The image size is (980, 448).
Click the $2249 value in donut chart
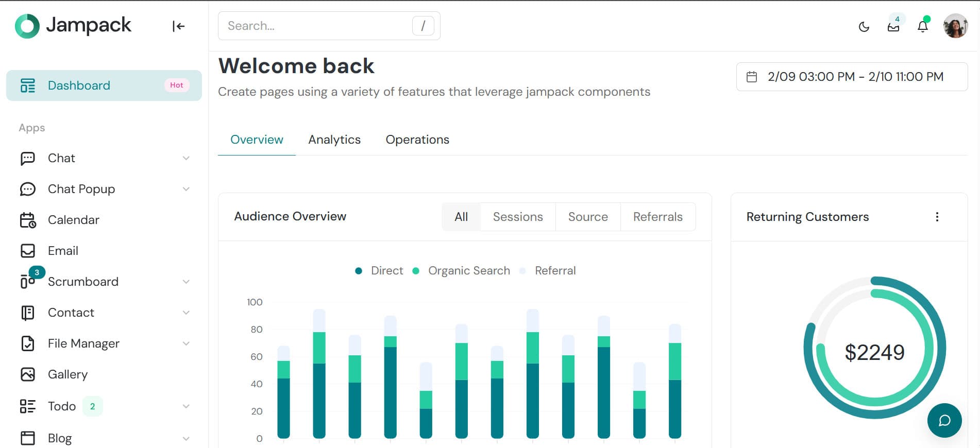point(874,352)
